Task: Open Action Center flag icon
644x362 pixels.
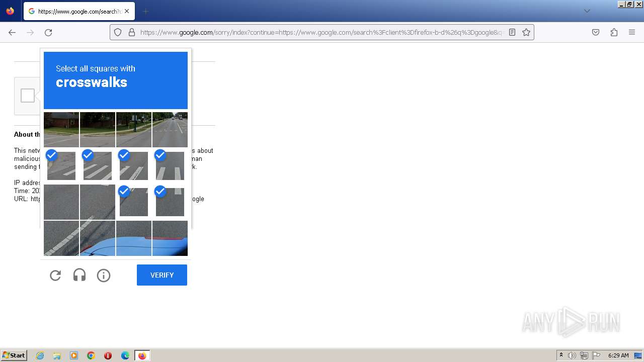Action: (596, 355)
